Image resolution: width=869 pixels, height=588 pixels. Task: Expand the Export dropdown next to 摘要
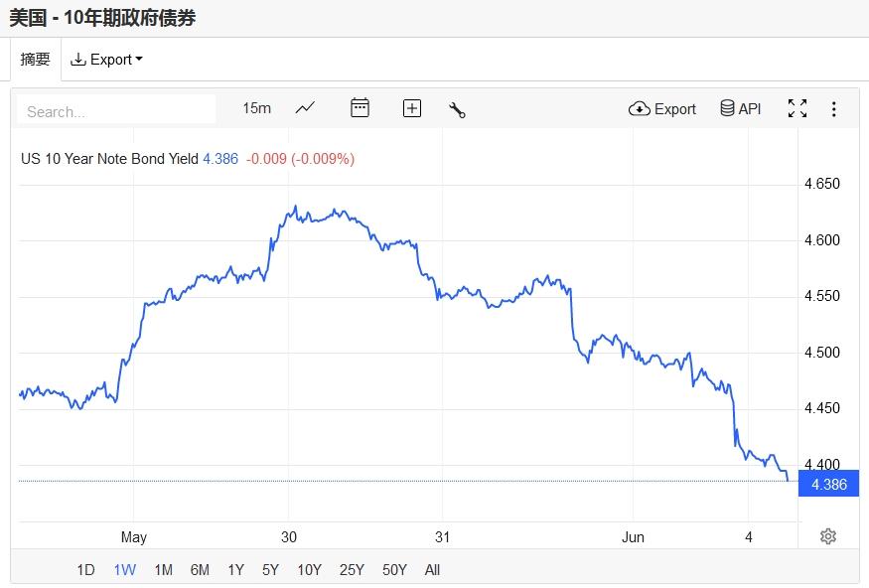(106, 60)
